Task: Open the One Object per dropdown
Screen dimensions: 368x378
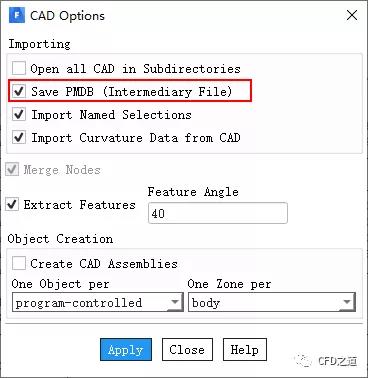Action: click(x=98, y=302)
